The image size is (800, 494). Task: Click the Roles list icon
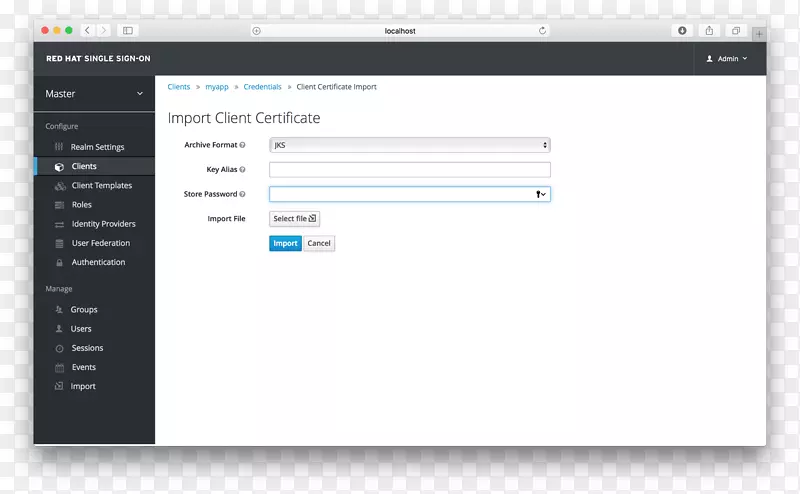[59, 205]
